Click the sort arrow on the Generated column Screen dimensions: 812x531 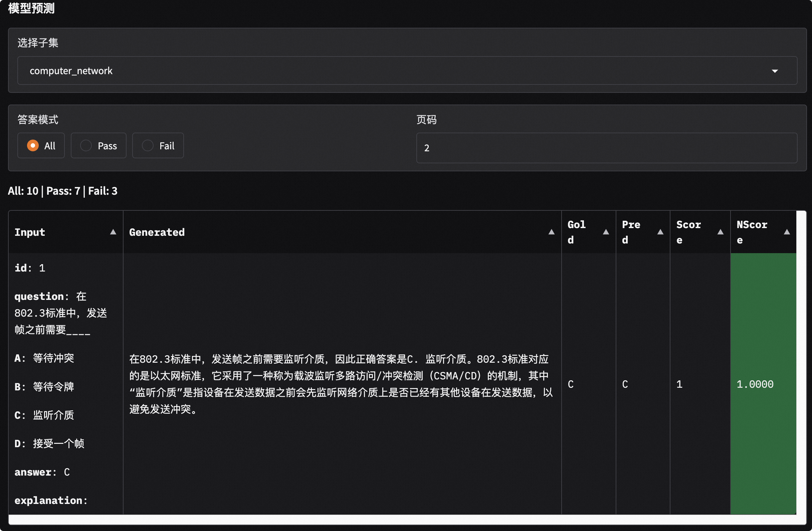[552, 232]
